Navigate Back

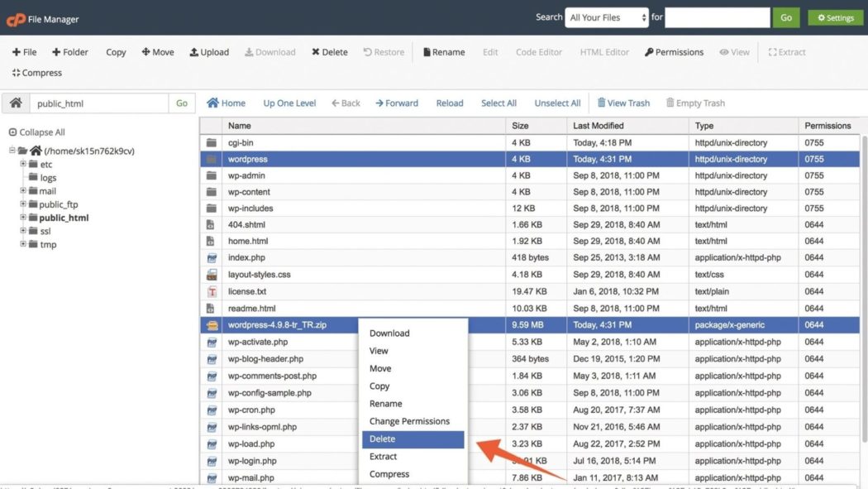tap(346, 103)
